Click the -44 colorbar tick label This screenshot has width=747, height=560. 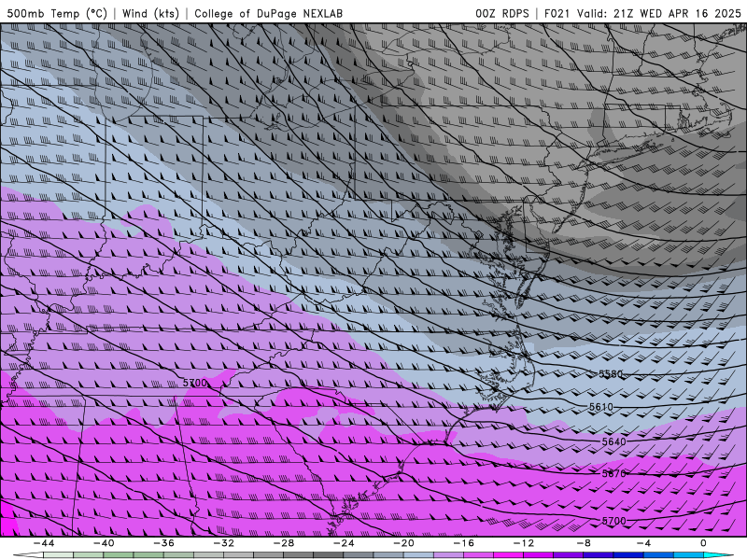tap(44, 543)
